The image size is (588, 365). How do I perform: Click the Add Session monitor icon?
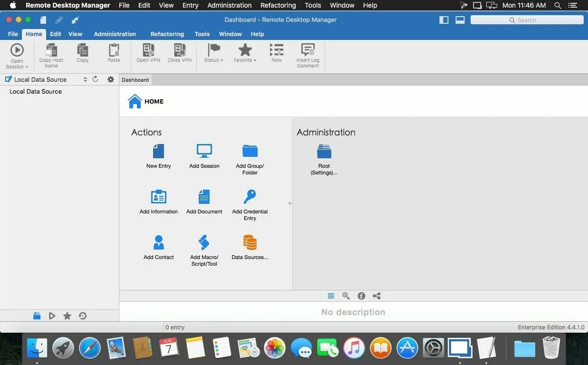[x=204, y=151]
